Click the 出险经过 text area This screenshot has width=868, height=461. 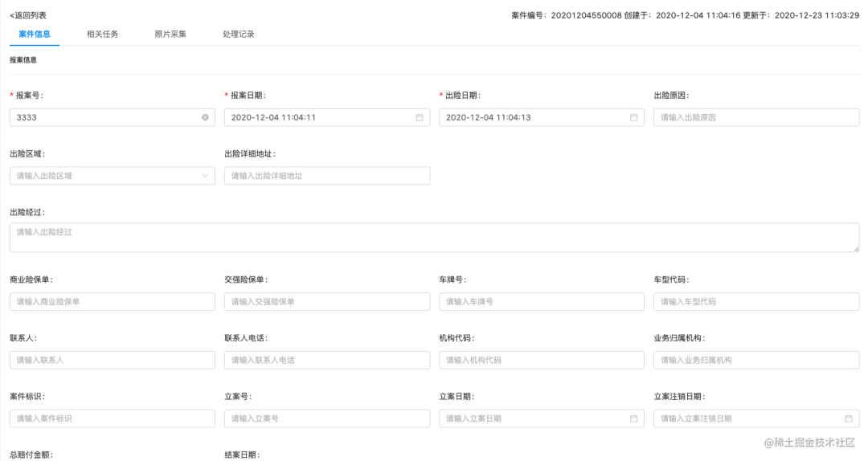[435, 238]
